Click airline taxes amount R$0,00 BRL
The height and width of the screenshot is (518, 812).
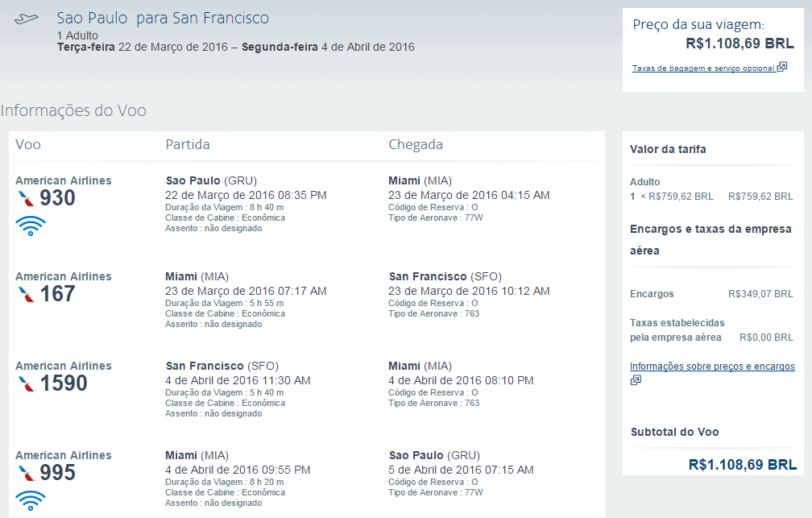click(x=766, y=338)
